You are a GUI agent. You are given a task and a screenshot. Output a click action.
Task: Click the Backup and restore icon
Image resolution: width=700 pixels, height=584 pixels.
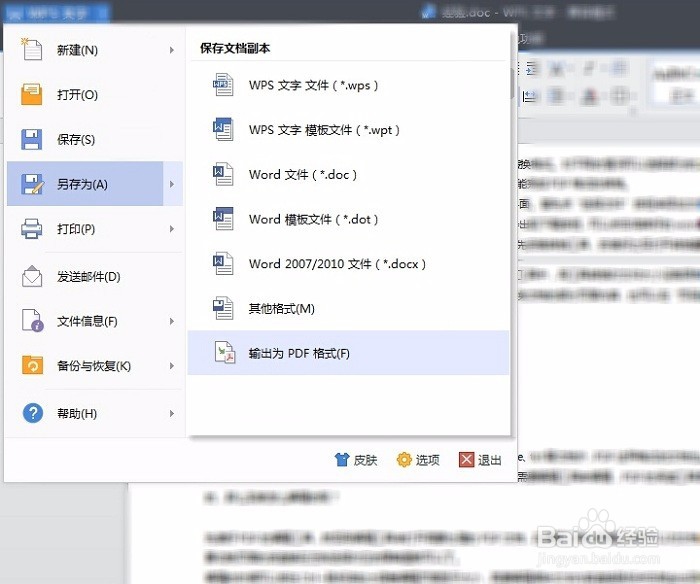coord(33,365)
